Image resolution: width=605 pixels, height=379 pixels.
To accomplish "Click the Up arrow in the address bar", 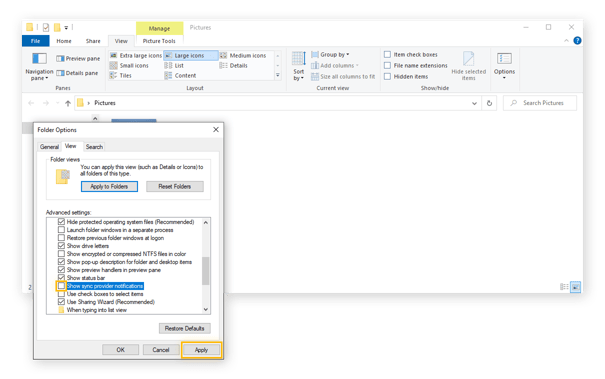I will [68, 103].
